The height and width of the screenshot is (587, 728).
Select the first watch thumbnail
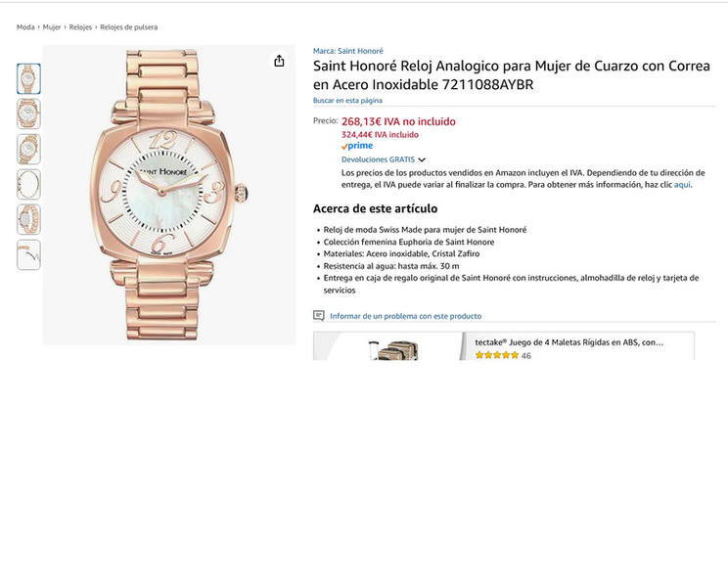tap(28, 79)
